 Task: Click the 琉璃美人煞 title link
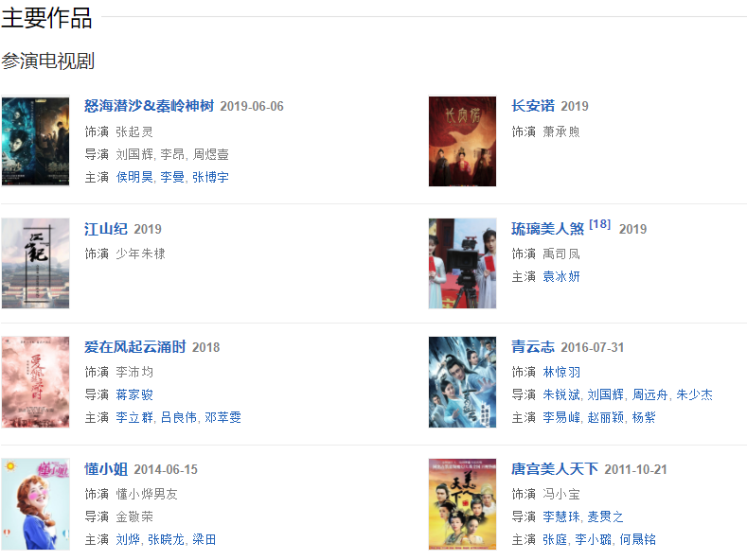[x=547, y=229]
